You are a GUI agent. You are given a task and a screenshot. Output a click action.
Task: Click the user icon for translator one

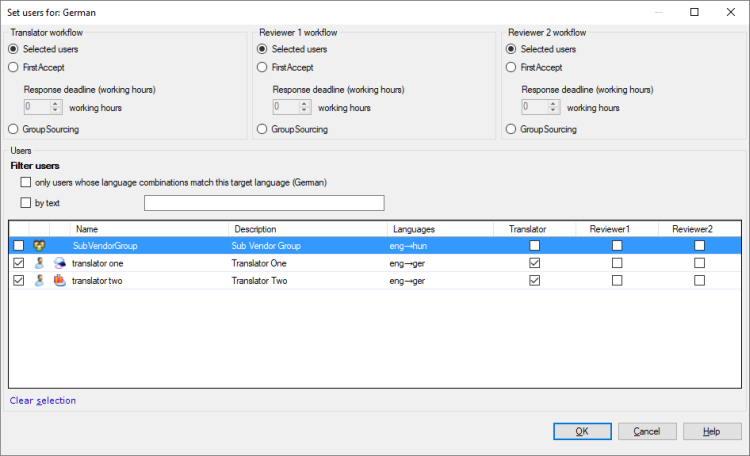[40, 263]
